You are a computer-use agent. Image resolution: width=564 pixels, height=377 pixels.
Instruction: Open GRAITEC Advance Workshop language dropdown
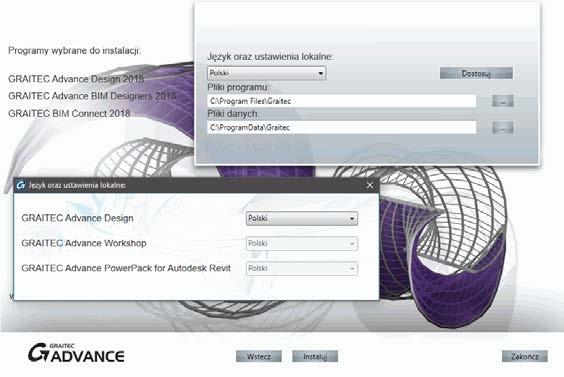(302, 244)
